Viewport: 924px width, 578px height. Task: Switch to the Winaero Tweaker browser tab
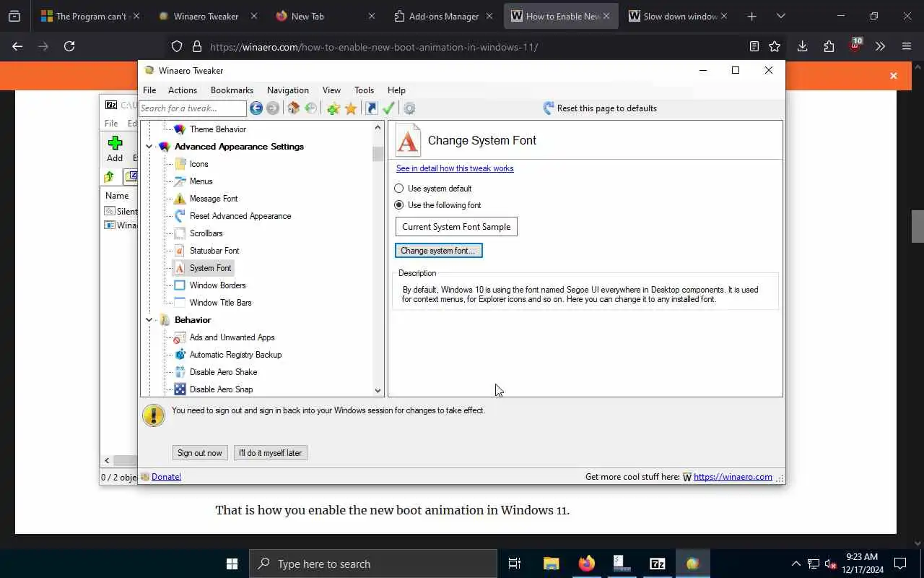[206, 16]
